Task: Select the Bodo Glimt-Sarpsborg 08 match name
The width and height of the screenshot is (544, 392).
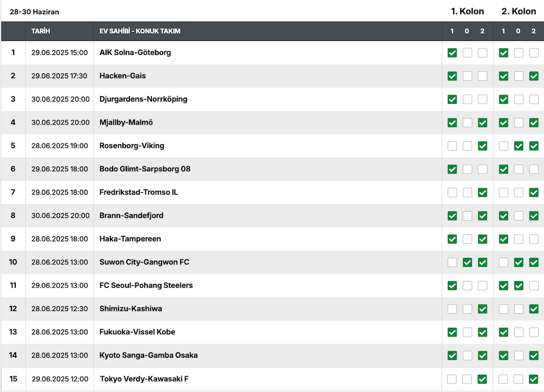Action: (x=145, y=169)
